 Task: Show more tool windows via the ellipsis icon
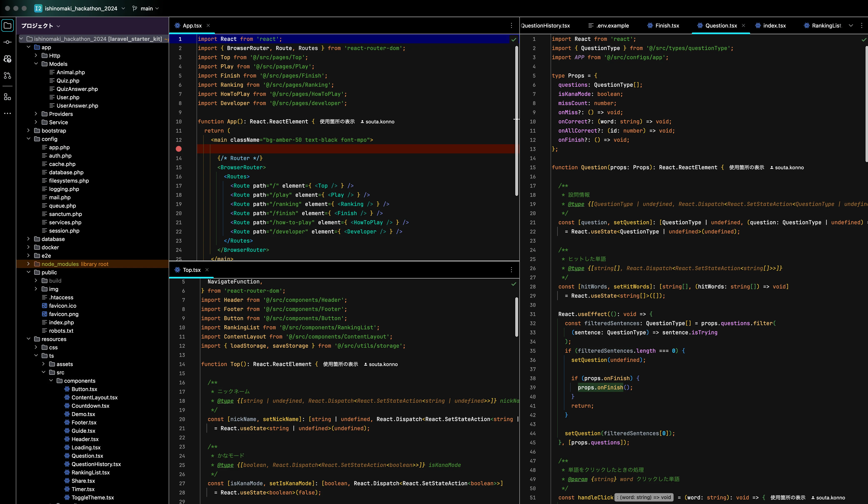point(7,113)
